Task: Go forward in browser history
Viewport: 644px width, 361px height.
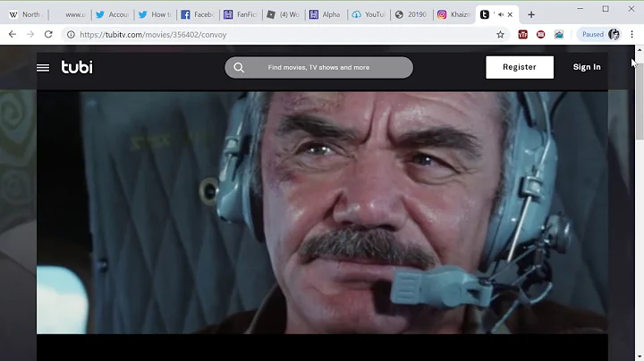Action: pos(30,35)
